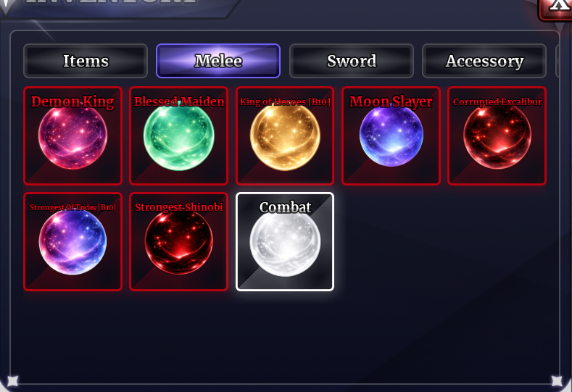572x392 pixels.
Task: Select the Corrupted Excalibur red orb
Action: pyautogui.click(x=497, y=137)
